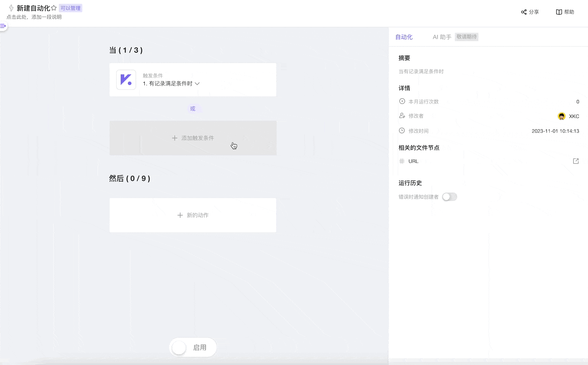Star the automation with the star icon
This screenshot has width=588, height=365.
point(54,8)
